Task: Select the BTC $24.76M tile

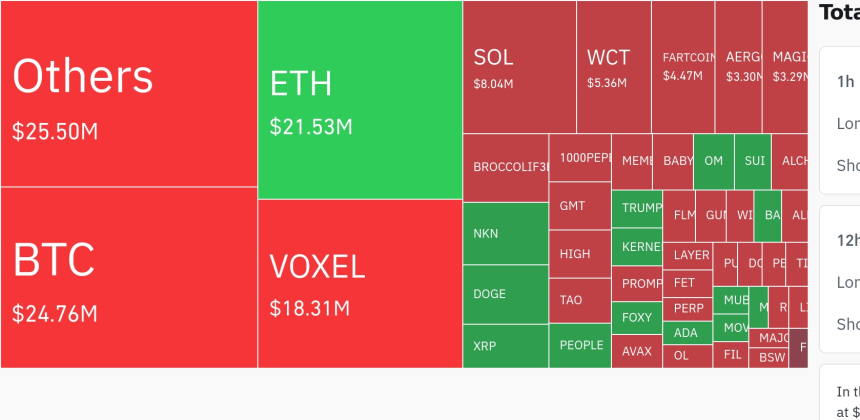Action: click(128, 278)
